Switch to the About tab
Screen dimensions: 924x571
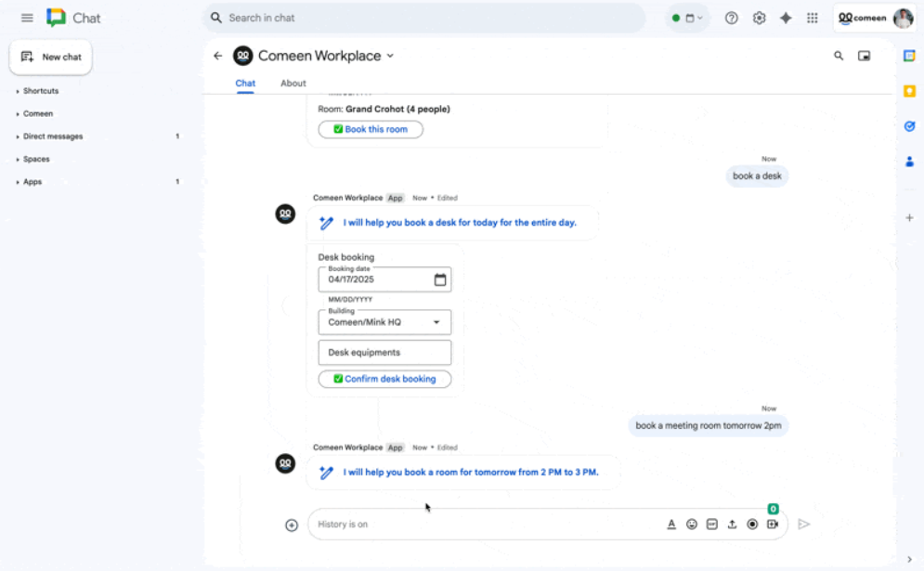[x=293, y=83]
